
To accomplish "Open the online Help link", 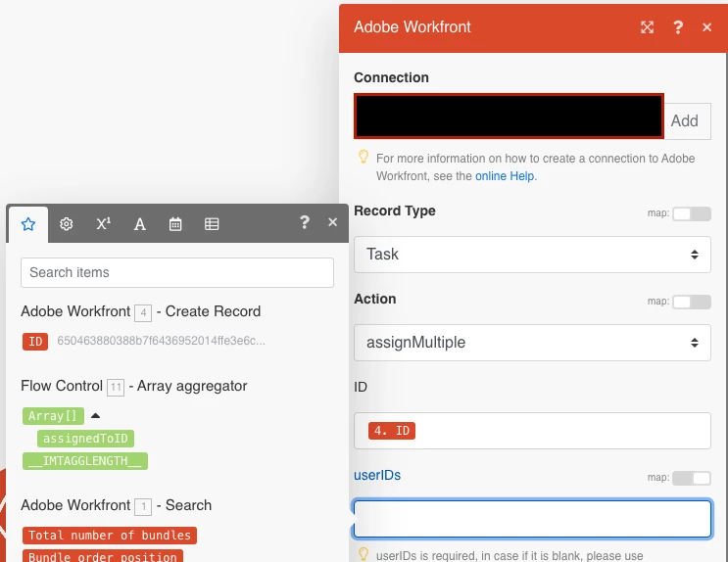I will [x=505, y=176].
